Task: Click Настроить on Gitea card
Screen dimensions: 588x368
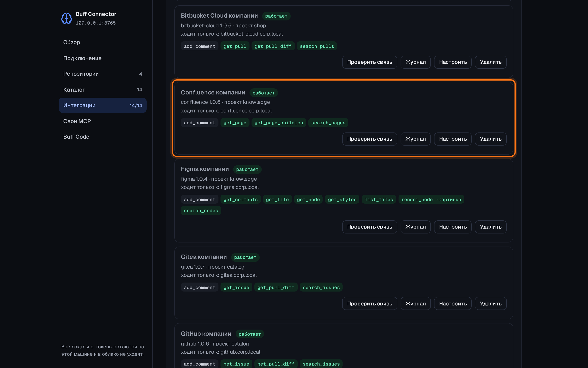Action: [x=453, y=304]
